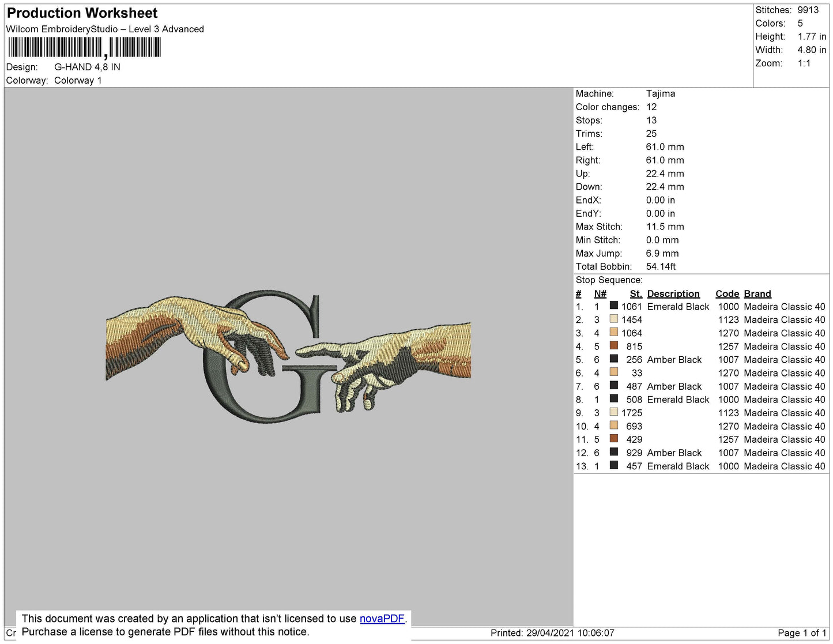Click 'Amber Black' in stop row 5
Screen dimensions: 833x644
click(674, 360)
